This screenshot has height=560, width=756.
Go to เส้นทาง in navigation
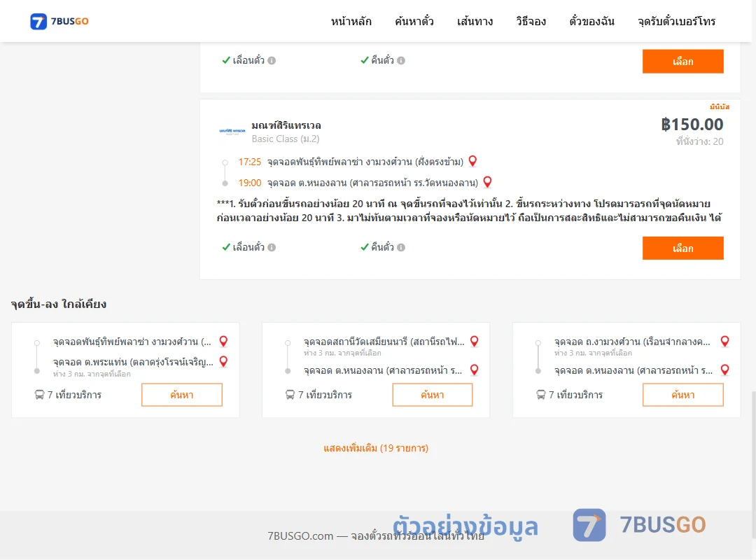click(475, 21)
